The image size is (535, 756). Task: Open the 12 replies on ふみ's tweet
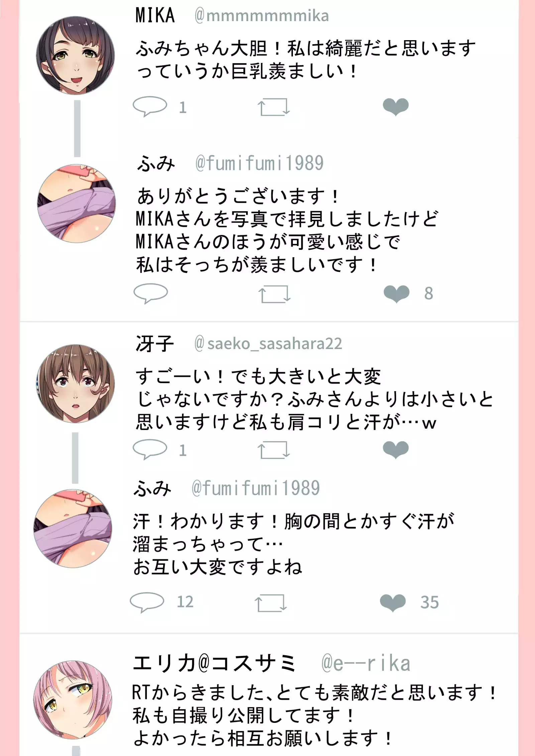pyautogui.click(x=147, y=602)
